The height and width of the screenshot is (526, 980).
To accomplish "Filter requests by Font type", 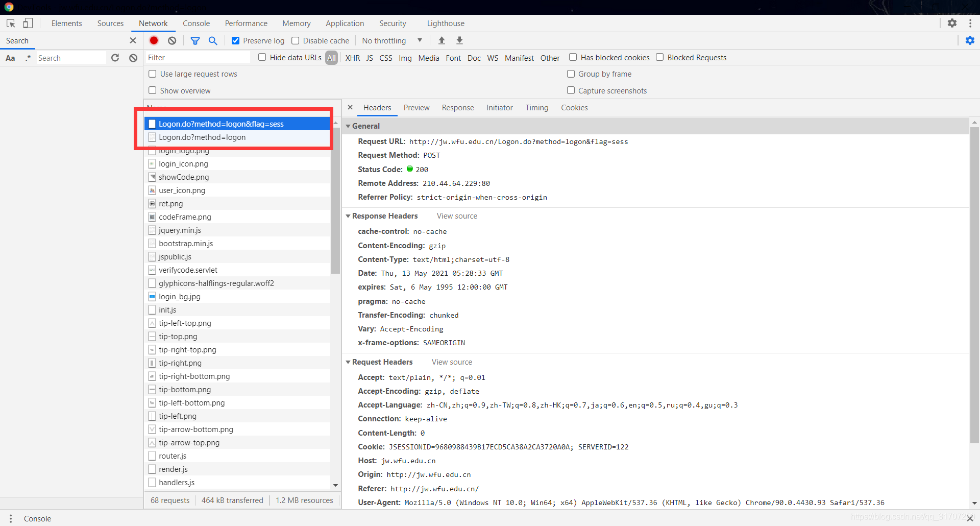I will pyautogui.click(x=453, y=58).
